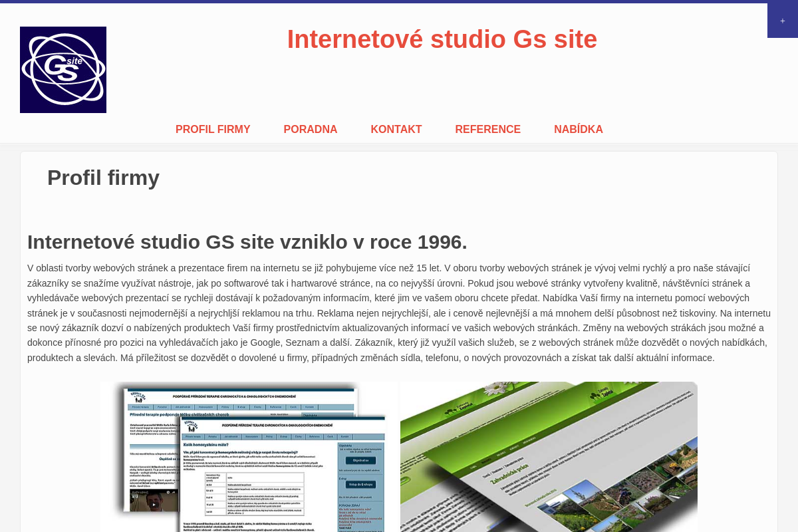Click the GS site logo
The image size is (798, 532).
click(63, 69)
